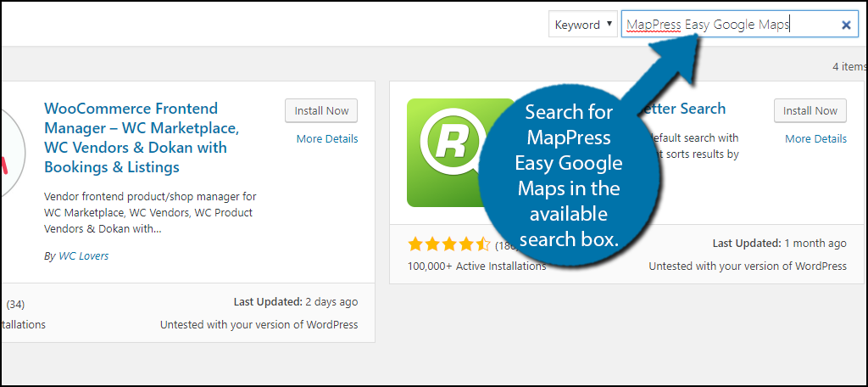Click the plugin search input field
The height and width of the screenshot is (387, 868).
(x=739, y=25)
